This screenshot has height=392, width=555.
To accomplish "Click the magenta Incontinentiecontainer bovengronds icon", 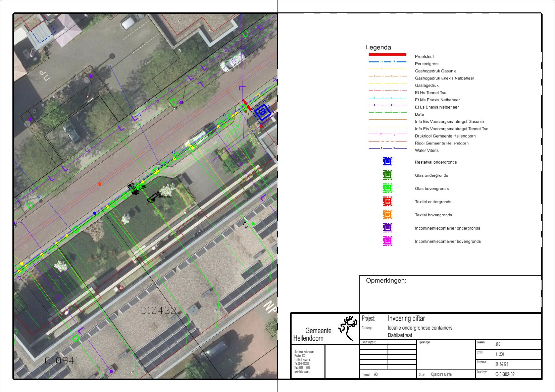I will 388,241.
